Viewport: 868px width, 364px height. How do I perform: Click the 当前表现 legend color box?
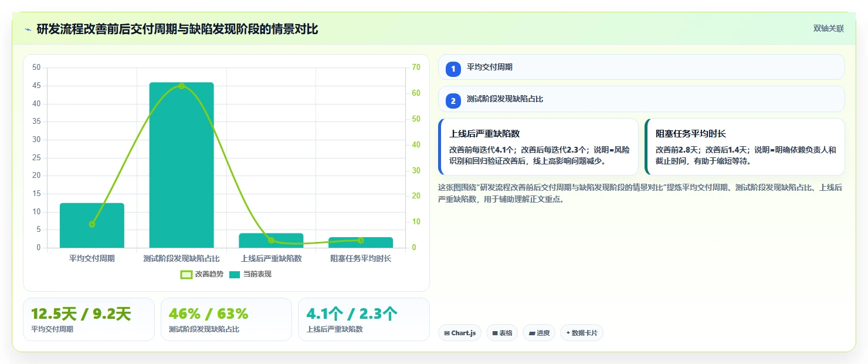click(235, 274)
